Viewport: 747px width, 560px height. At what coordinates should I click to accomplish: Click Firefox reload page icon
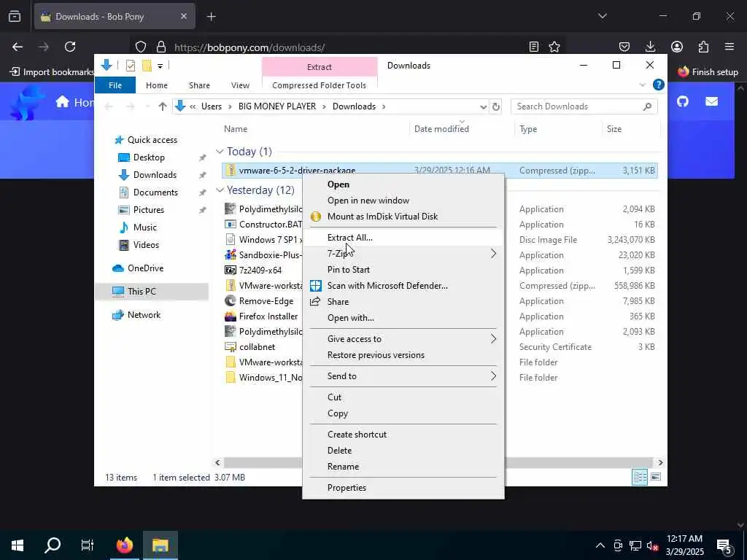click(x=70, y=47)
